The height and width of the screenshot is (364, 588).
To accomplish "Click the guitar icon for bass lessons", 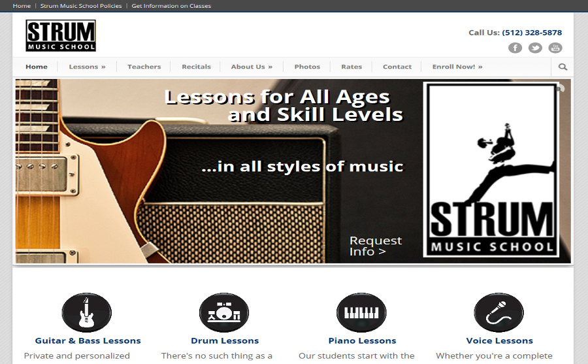I will click(87, 312).
